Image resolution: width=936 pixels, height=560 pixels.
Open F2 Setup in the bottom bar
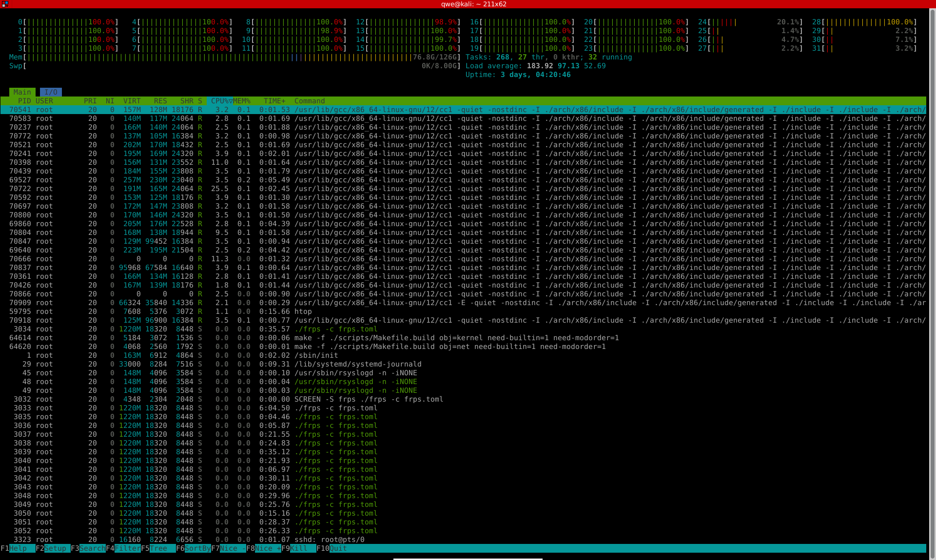(x=53, y=548)
